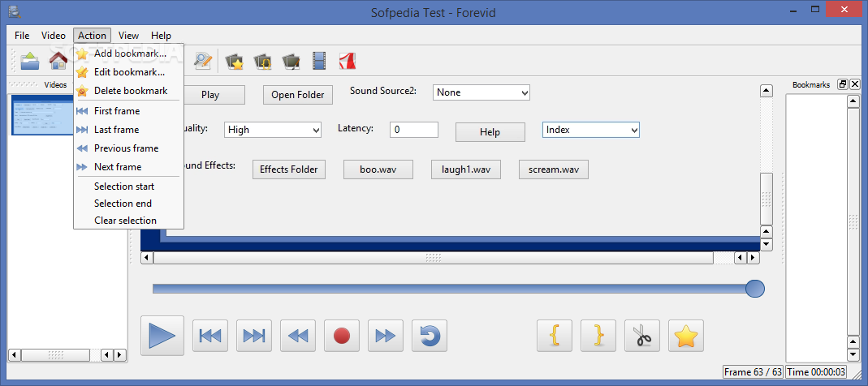This screenshot has height=386, width=868.
Task: Click the boo.wav sound effect button
Action: [x=378, y=169]
